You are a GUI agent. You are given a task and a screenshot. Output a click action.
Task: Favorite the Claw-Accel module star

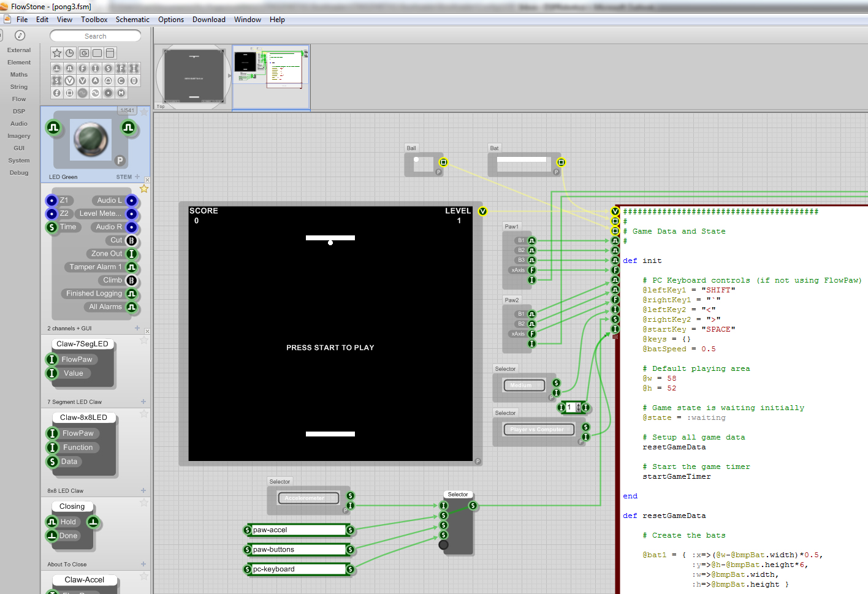coord(144,576)
